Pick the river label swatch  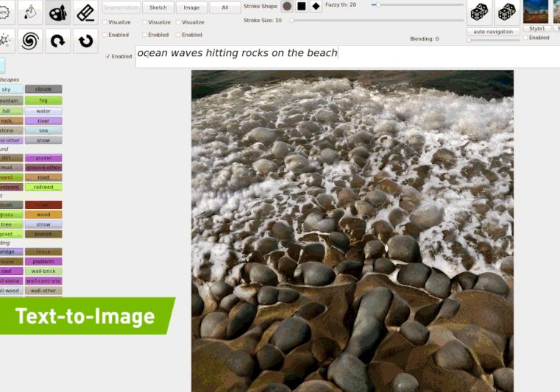[x=43, y=121]
